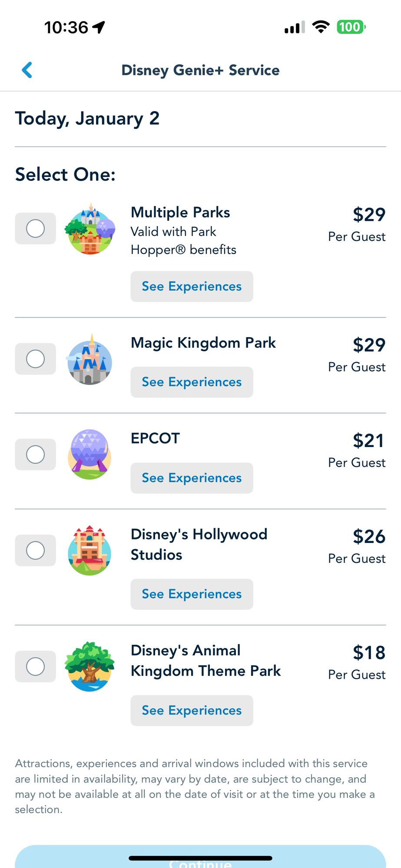Tap the battery indicator in status bar
The height and width of the screenshot is (868, 401).
pyautogui.click(x=351, y=27)
